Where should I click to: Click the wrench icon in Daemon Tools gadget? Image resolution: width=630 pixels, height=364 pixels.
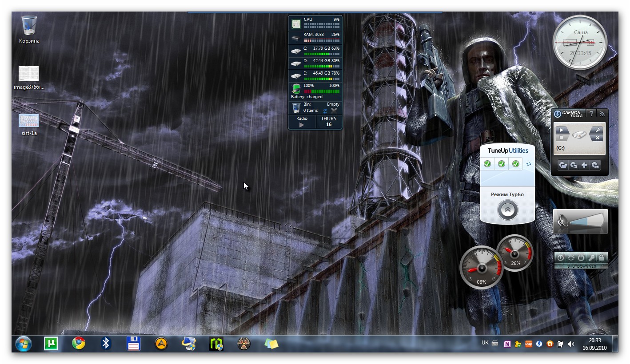tap(598, 130)
